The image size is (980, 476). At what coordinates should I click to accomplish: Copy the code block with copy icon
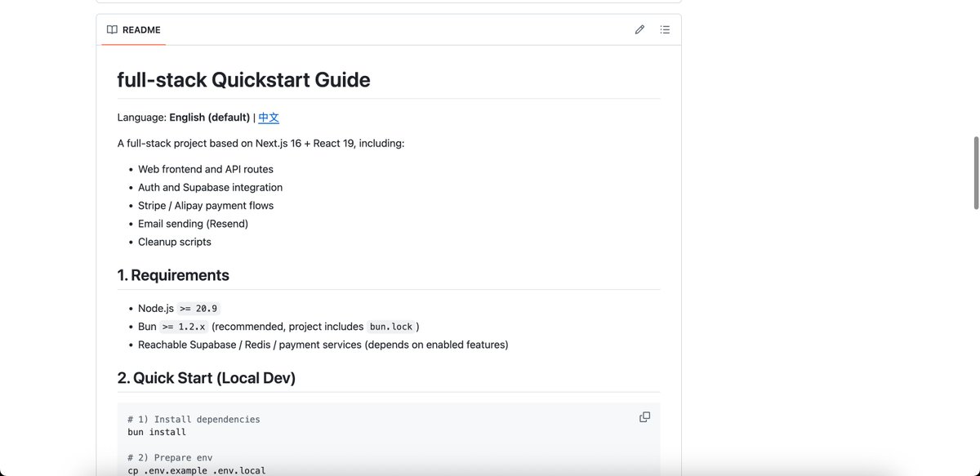click(x=644, y=417)
